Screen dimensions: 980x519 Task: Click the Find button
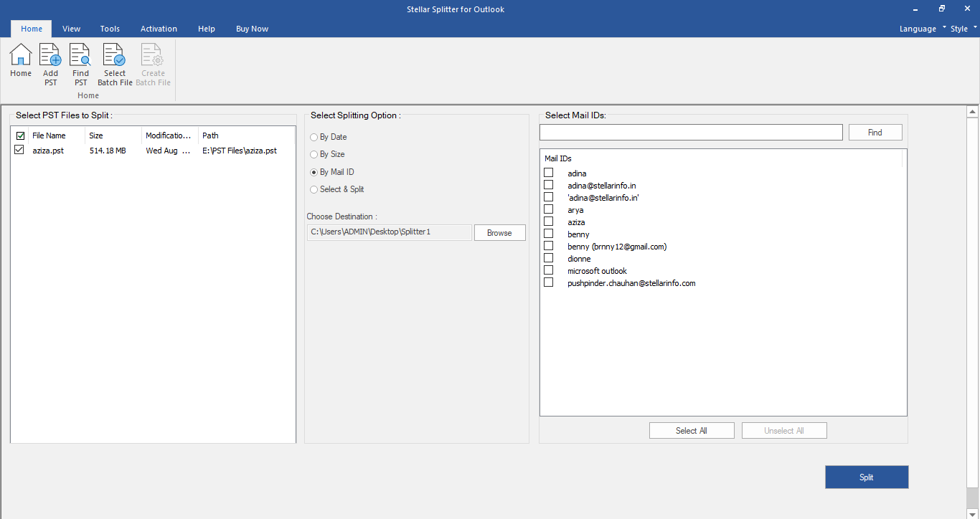point(875,132)
